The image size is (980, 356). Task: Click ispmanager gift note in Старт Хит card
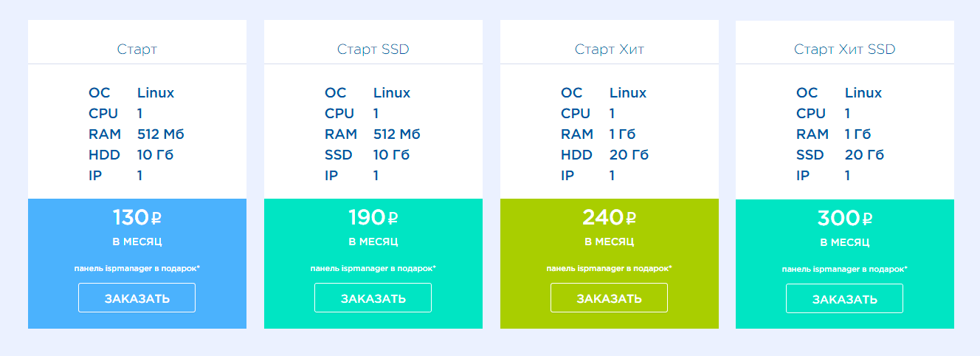point(609,268)
